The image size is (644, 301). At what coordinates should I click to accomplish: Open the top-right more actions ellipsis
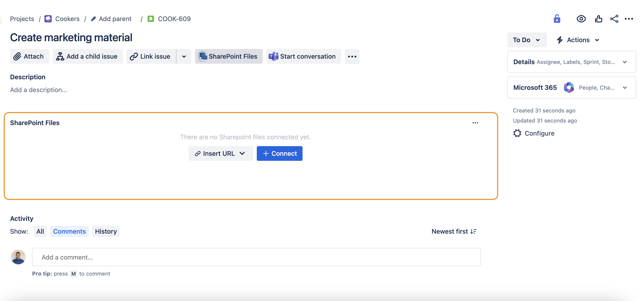coord(629,19)
